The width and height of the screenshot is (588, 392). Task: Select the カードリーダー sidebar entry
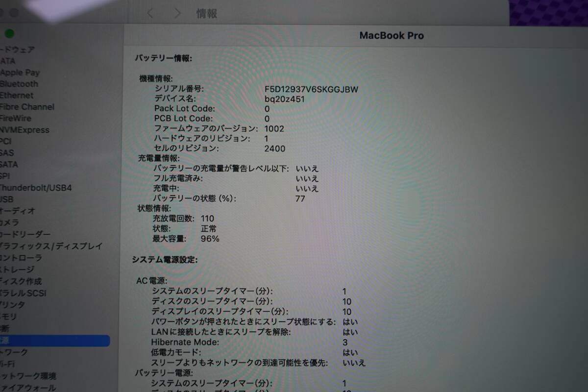(x=25, y=234)
